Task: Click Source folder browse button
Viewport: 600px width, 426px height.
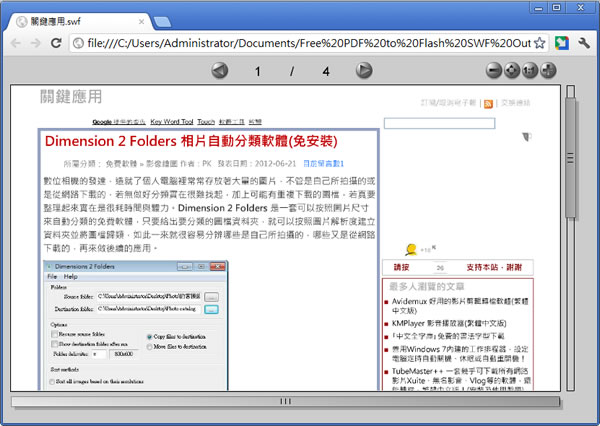Action: tap(211, 297)
